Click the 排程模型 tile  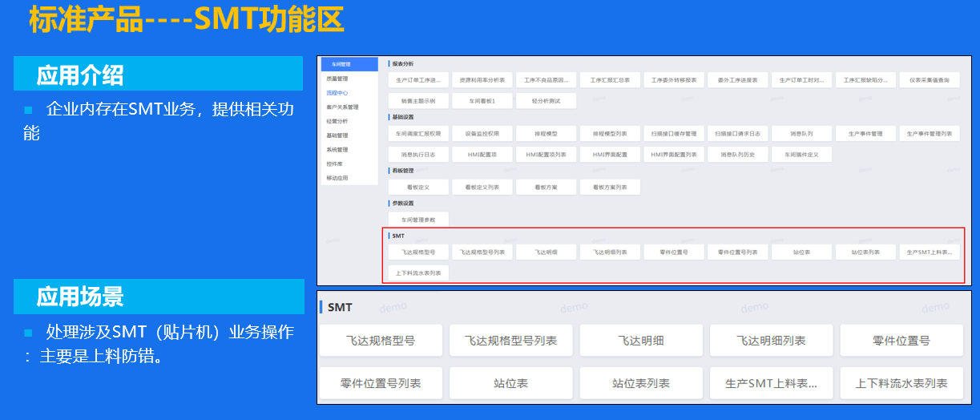pyautogui.click(x=546, y=133)
